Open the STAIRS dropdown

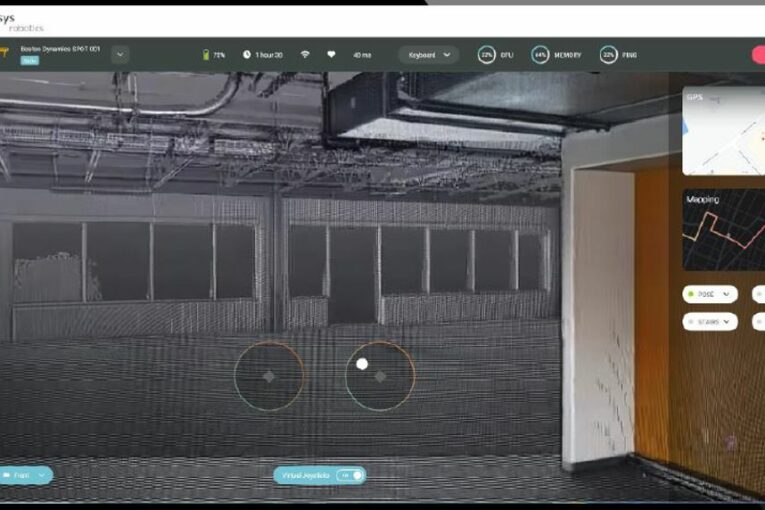coord(710,321)
